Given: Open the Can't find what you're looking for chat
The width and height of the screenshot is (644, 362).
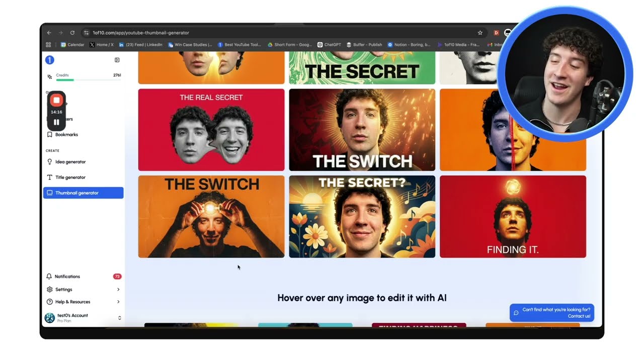Looking at the screenshot, I should pos(552,313).
